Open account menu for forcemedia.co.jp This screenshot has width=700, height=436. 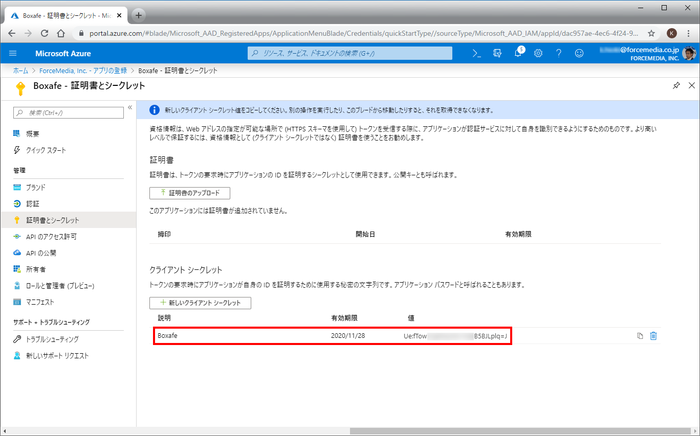(x=647, y=54)
